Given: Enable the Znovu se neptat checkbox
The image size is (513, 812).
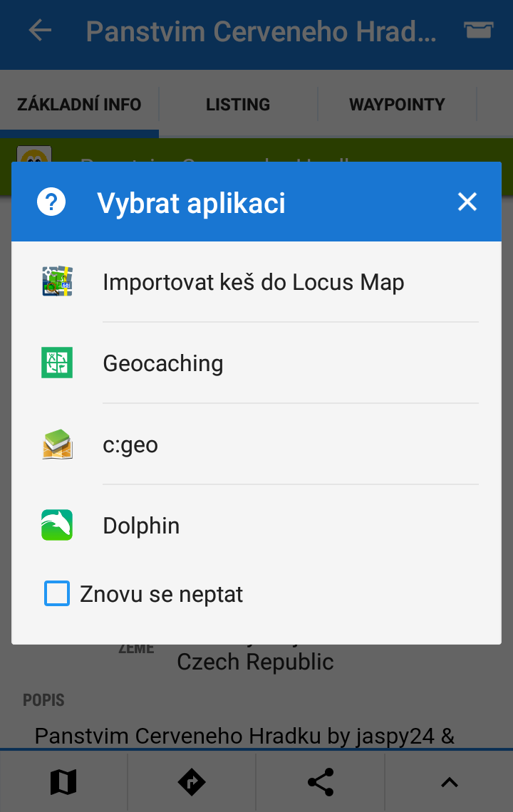Looking at the screenshot, I should 57,593.
